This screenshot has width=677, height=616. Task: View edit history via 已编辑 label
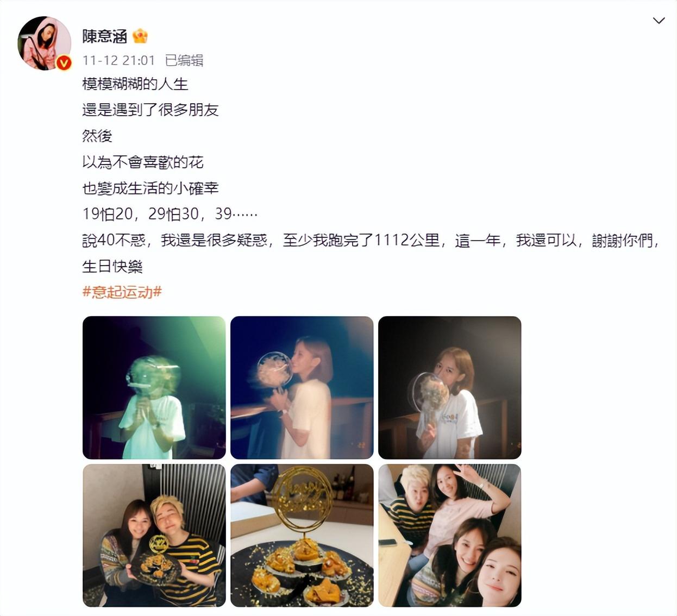click(184, 60)
